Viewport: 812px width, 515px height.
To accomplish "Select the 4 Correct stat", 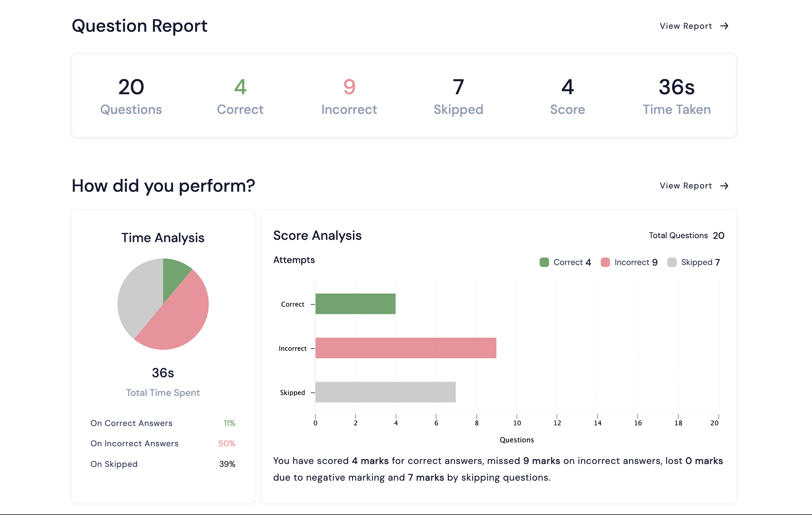I will coord(240,96).
